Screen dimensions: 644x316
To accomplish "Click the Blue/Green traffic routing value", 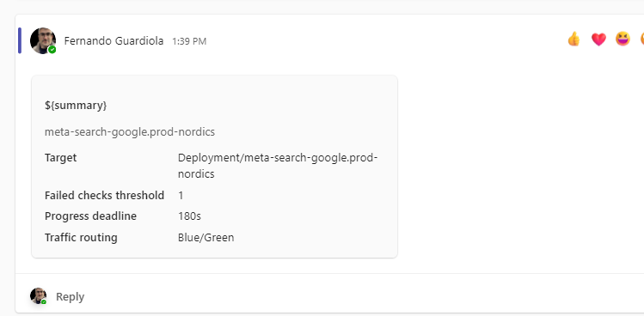I will click(x=205, y=238).
